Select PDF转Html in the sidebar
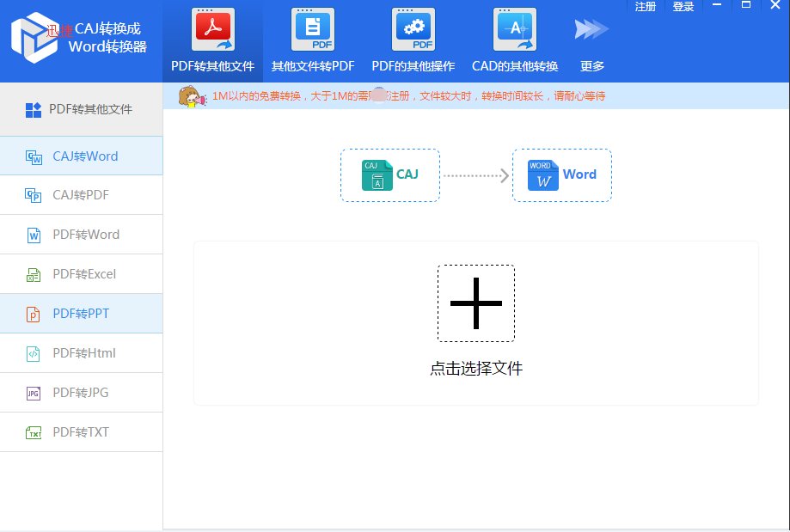The image size is (790, 532). tap(82, 353)
